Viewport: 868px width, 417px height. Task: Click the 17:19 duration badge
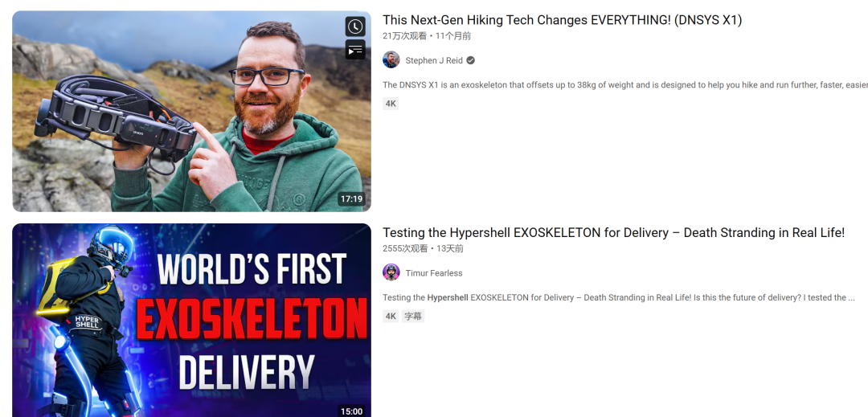(351, 199)
